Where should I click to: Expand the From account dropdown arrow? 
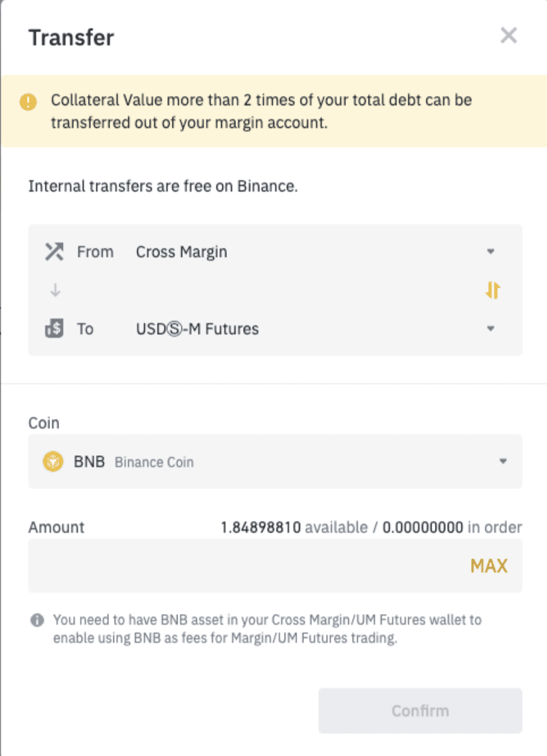(x=491, y=251)
